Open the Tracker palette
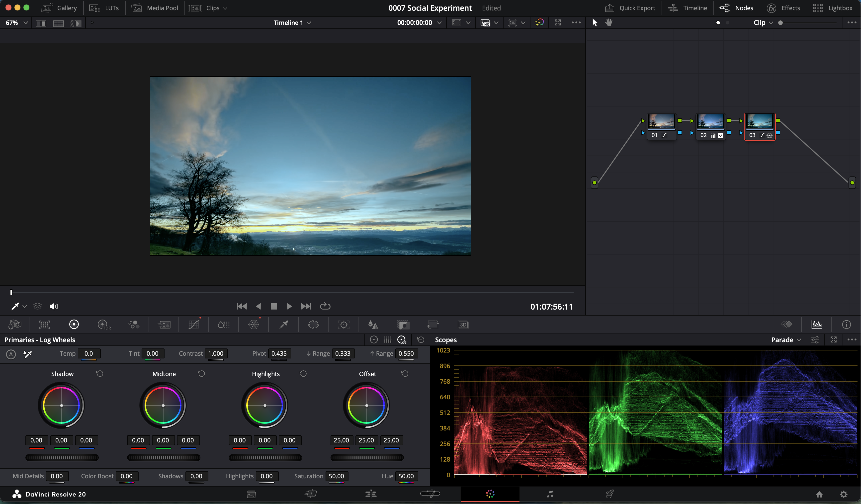This screenshot has width=861, height=504. [343, 324]
